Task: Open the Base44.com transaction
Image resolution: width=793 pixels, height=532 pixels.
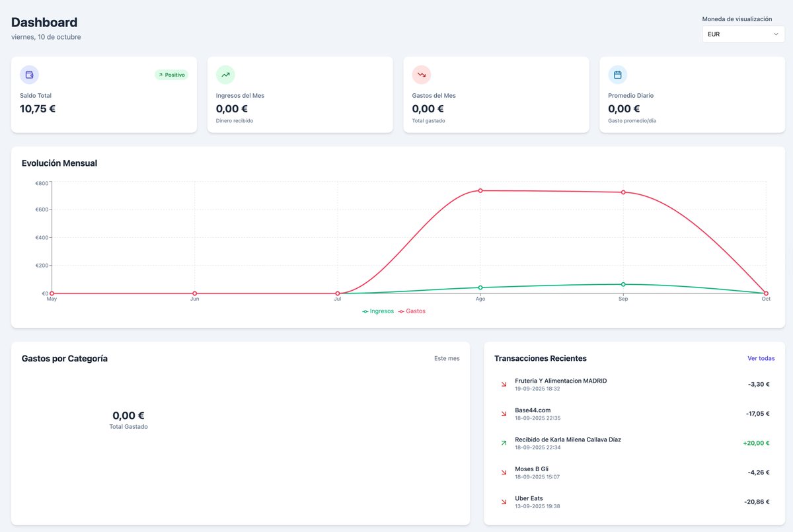Action: click(634, 414)
